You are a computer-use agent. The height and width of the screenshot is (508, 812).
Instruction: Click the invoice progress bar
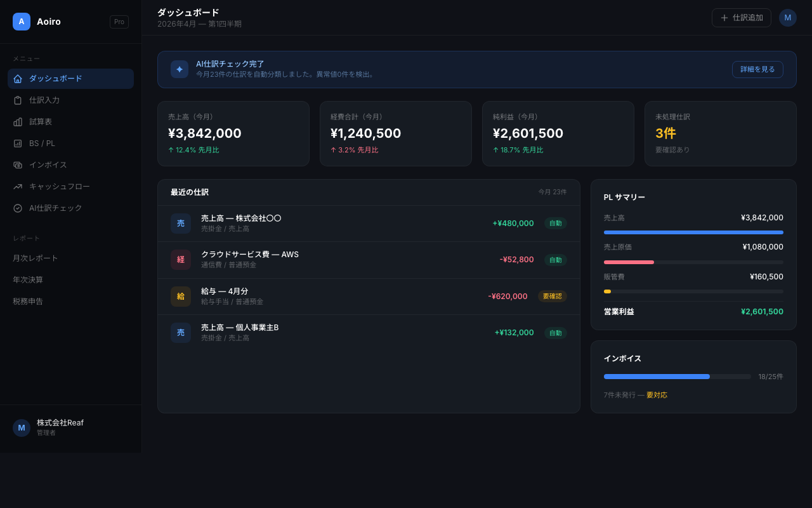point(677,377)
